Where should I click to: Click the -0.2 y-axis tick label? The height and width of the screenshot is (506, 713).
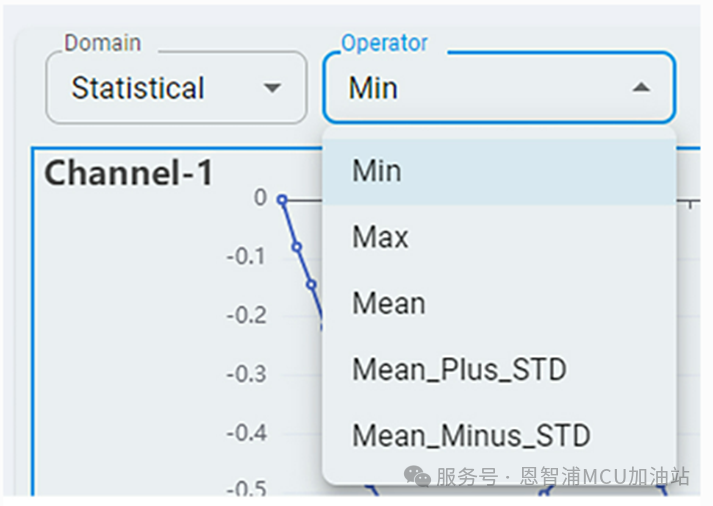(247, 316)
